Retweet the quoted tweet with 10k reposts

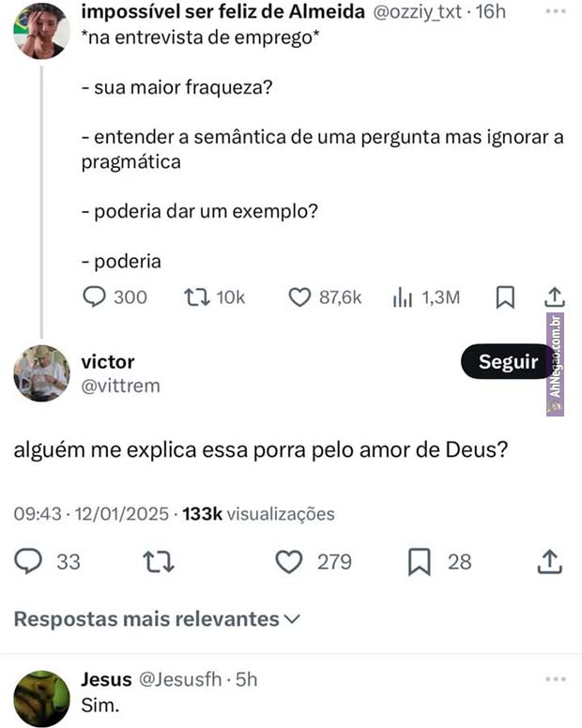pyautogui.click(x=196, y=297)
